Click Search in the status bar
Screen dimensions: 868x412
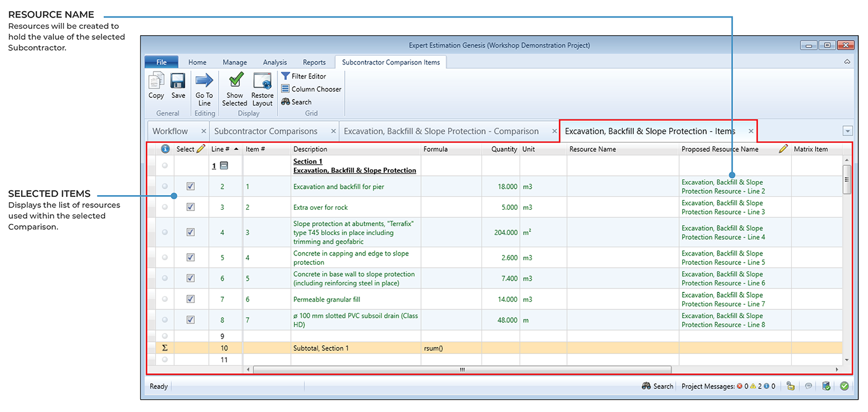coord(657,386)
